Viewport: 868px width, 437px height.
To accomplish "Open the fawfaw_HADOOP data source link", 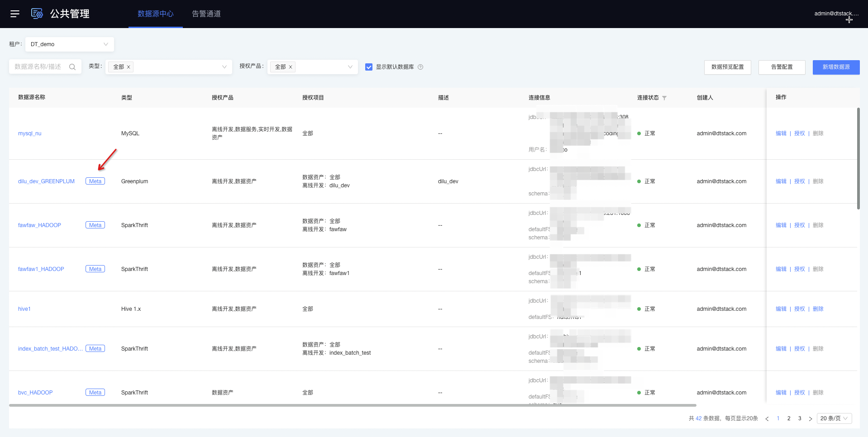I will click(x=39, y=225).
